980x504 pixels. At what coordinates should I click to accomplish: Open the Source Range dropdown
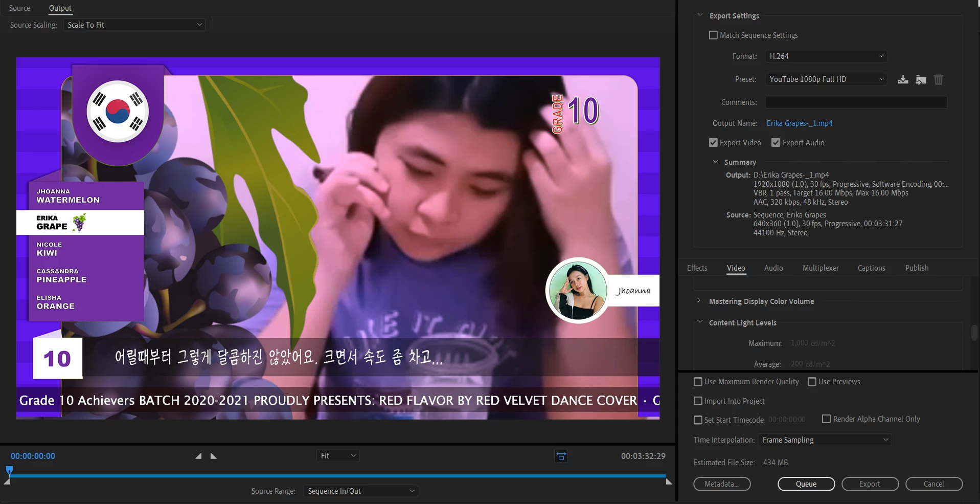coord(360,491)
